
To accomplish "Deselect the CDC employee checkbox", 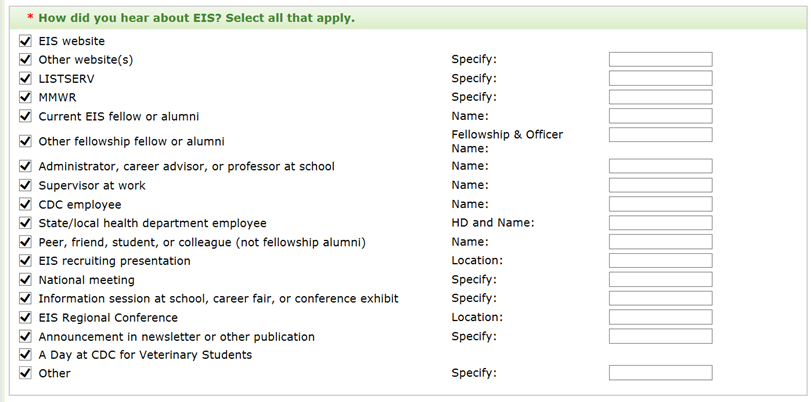I will click(x=25, y=204).
